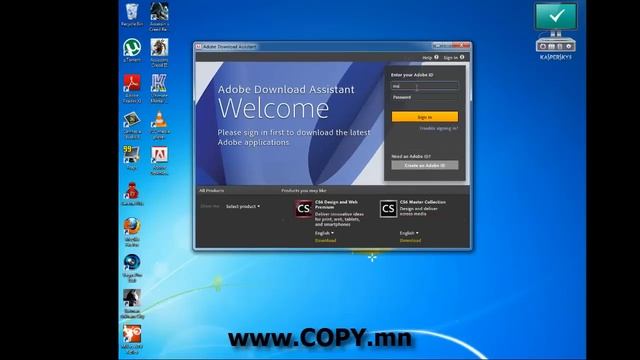Open the blue K letter desktop shortcut
This screenshot has width=640, height=360.
(x=159, y=88)
